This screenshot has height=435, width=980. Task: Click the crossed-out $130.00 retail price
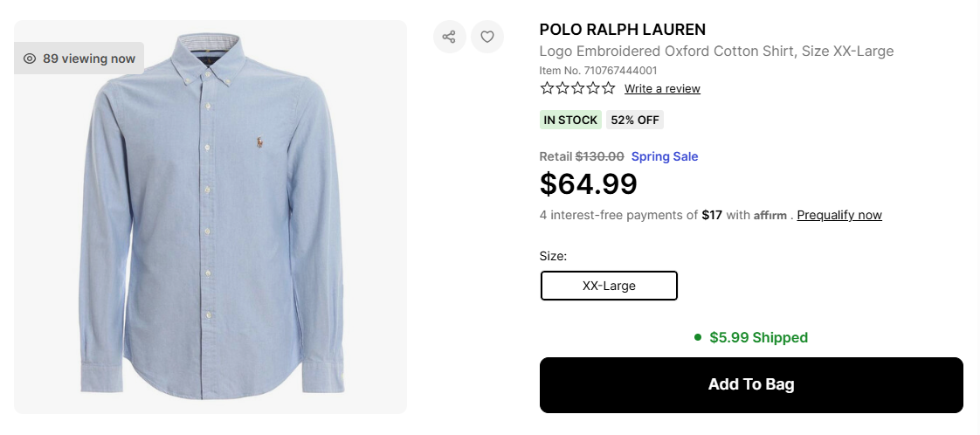[599, 157]
